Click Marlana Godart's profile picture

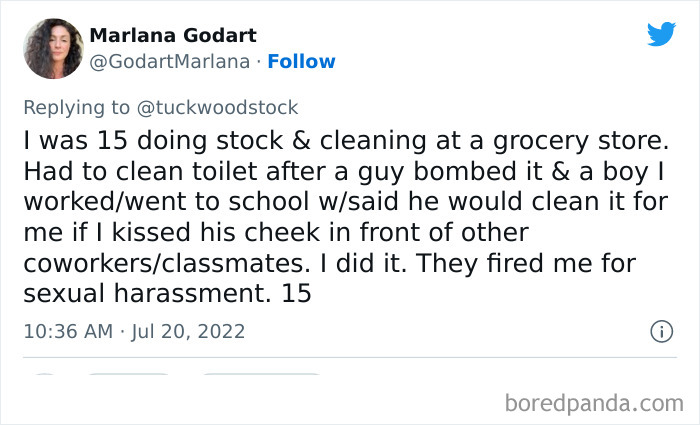54,48
